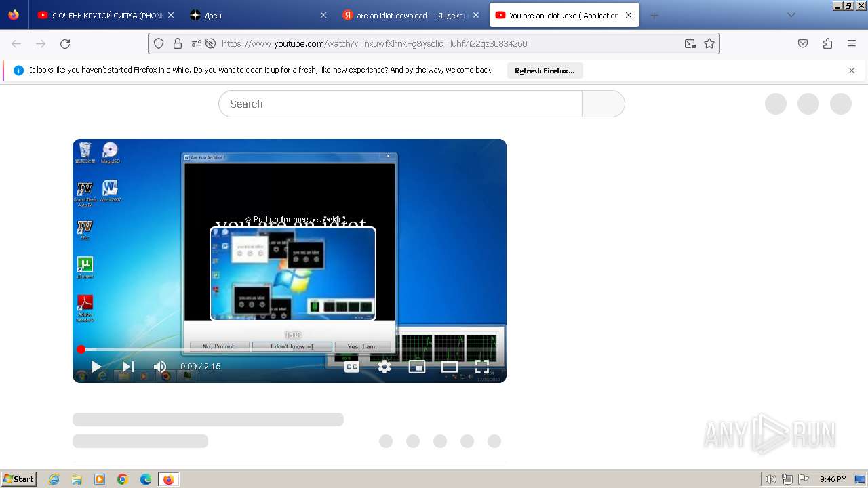The height and width of the screenshot is (488, 868).
Task: View site security padlock info
Action: 178,43
